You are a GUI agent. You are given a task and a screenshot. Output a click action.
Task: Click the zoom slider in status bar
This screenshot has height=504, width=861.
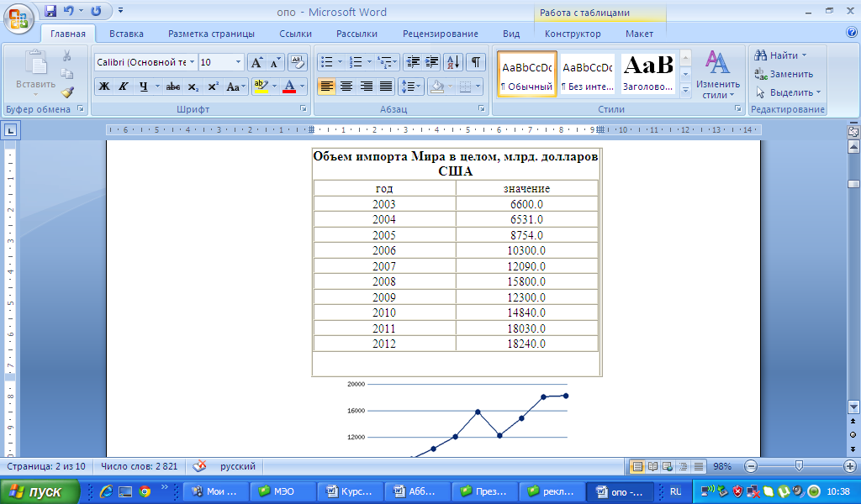[x=799, y=466]
